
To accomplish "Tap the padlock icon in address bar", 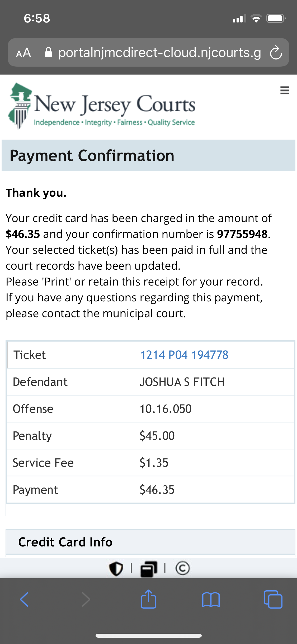I will point(48,52).
